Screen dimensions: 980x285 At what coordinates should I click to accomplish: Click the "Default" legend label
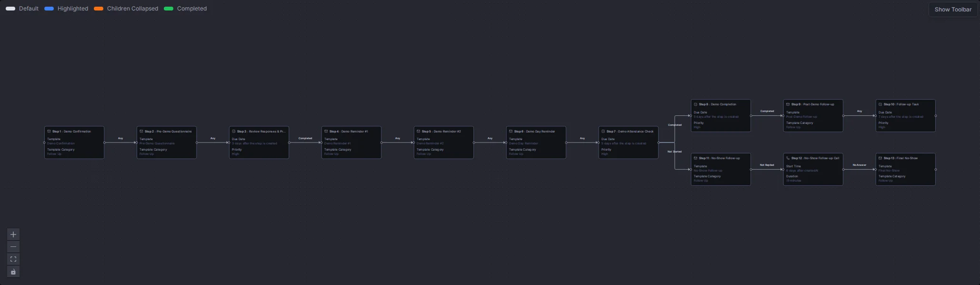(29, 9)
